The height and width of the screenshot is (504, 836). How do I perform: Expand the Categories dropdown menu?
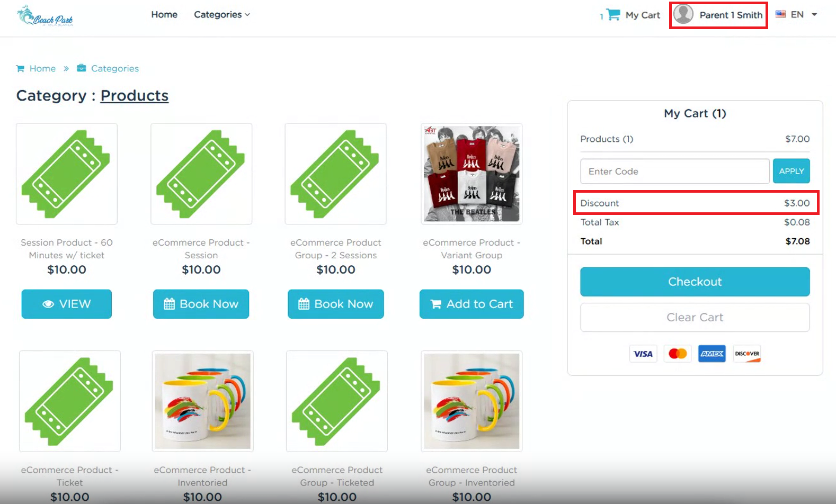tap(221, 15)
